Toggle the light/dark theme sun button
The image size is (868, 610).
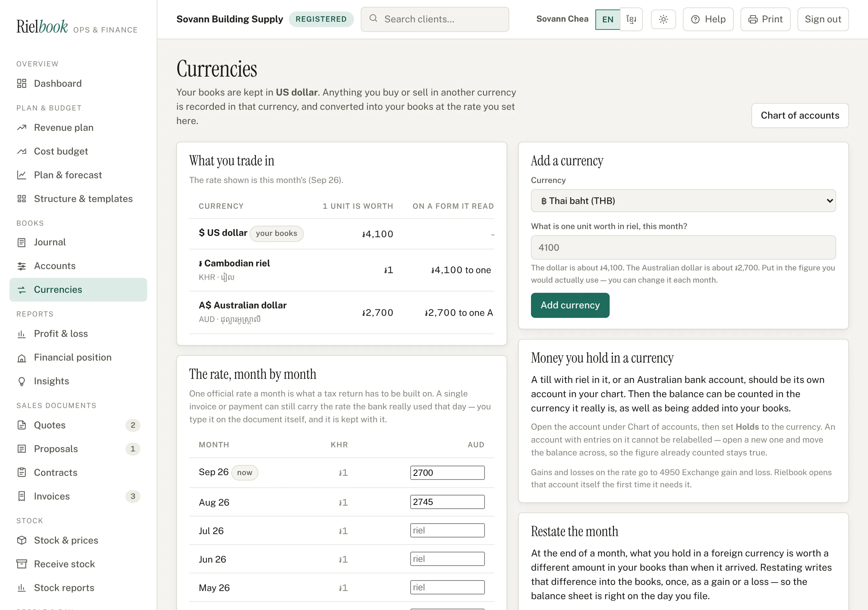click(x=663, y=19)
